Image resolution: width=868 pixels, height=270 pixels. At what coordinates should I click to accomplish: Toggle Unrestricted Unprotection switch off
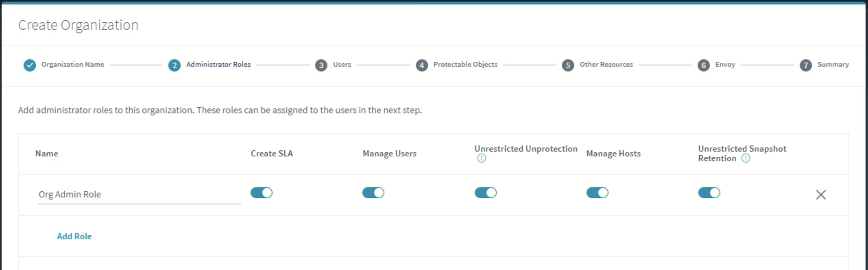pyautogui.click(x=485, y=193)
